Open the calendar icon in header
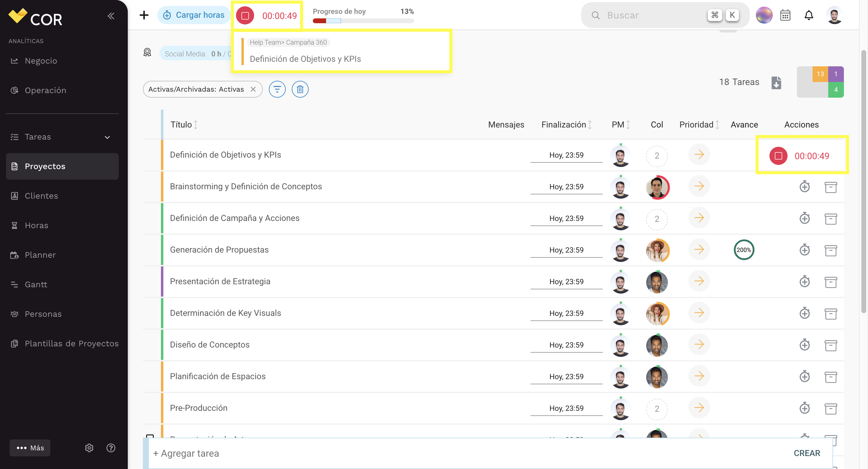Image resolution: width=868 pixels, height=469 pixels. coord(785,15)
